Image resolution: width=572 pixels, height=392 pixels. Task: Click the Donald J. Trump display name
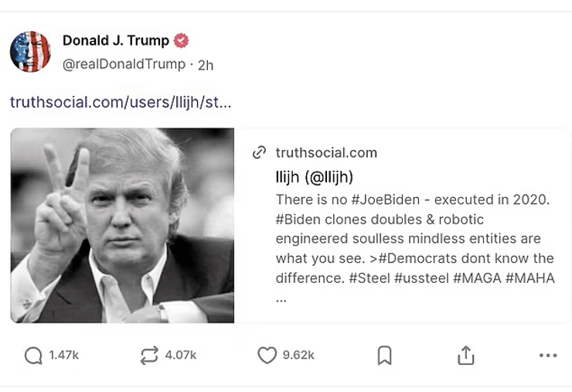click(x=115, y=41)
